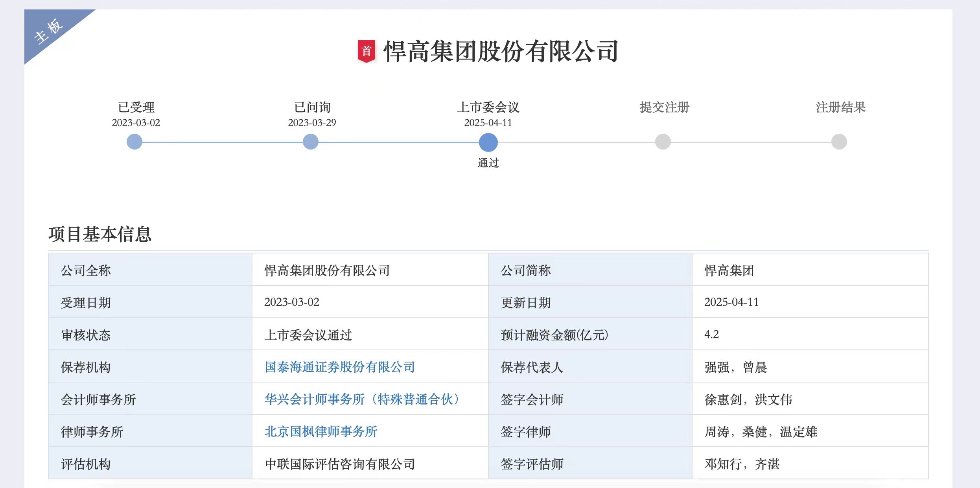
Task: Click the 上市委会议 stage label
Action: (488, 107)
